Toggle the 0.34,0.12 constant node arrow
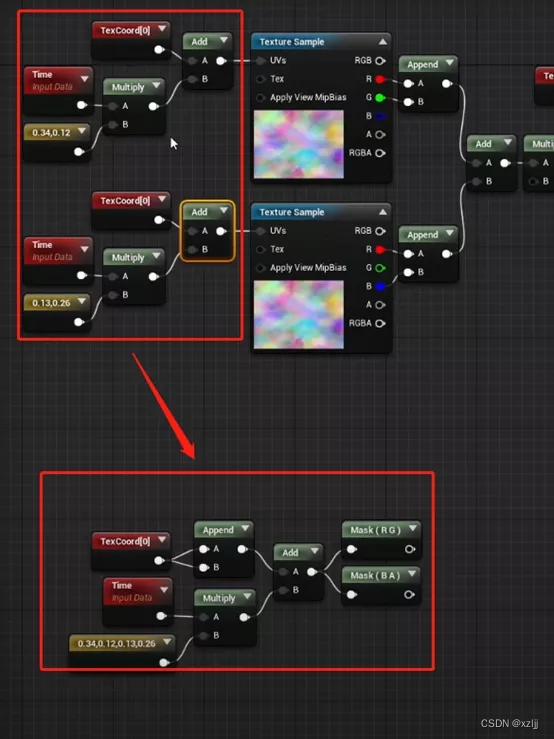The image size is (554, 739). (82, 131)
